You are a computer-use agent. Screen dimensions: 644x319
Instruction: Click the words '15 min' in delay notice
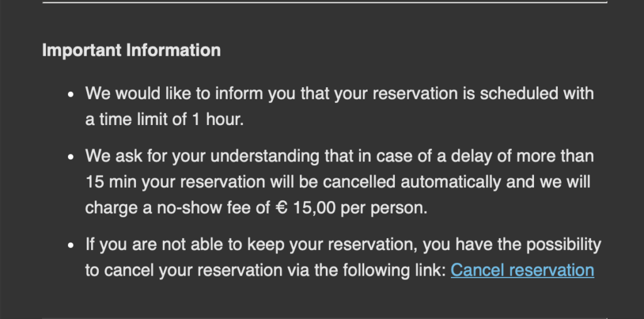(x=111, y=181)
